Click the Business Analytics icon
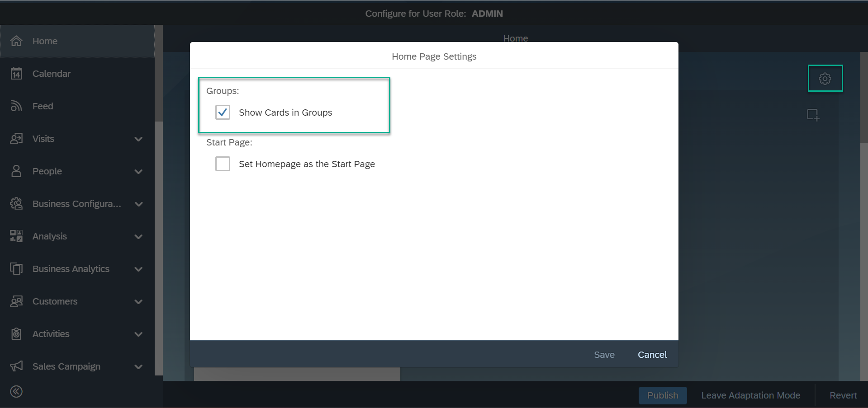Viewport: 868px width, 408px height. click(16, 269)
